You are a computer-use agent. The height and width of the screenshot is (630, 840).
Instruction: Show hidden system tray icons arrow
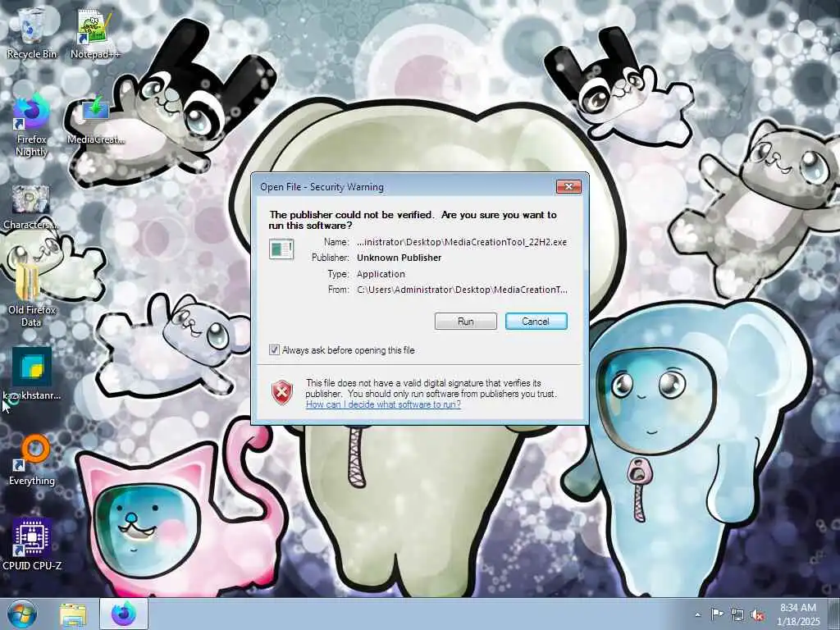(x=697, y=615)
